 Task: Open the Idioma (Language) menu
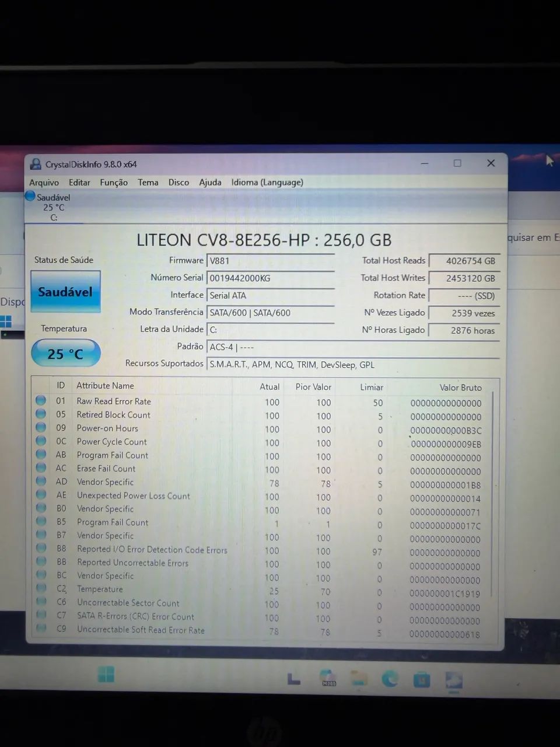(267, 183)
